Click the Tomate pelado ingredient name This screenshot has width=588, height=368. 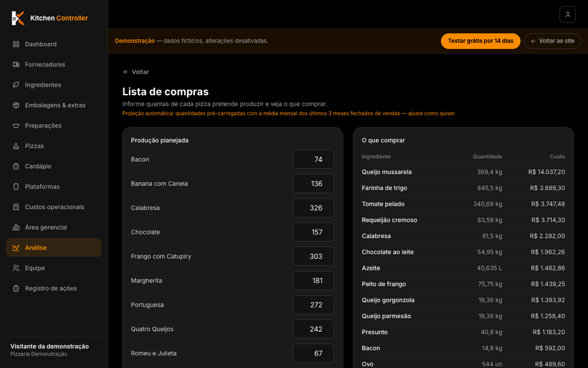click(383, 204)
